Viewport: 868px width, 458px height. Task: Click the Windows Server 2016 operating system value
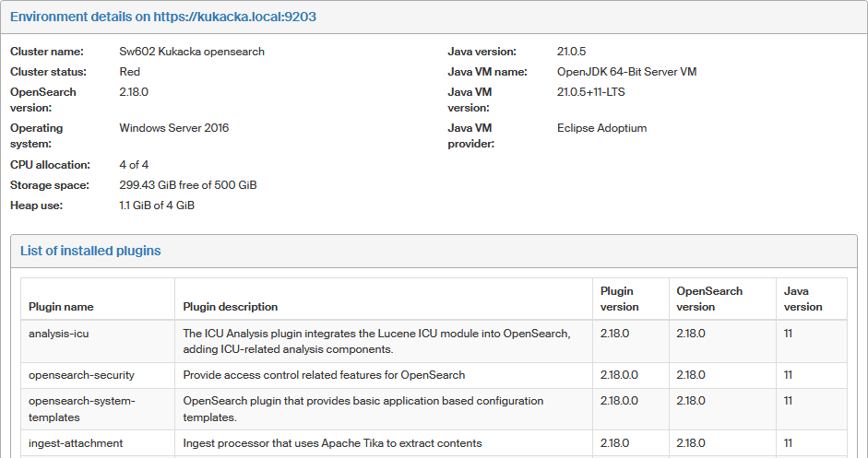(174, 128)
